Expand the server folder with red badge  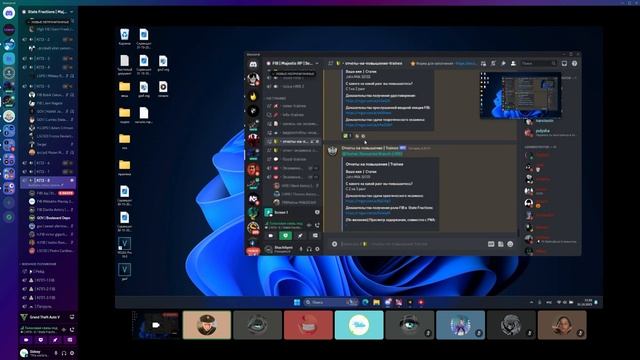pos(9,145)
